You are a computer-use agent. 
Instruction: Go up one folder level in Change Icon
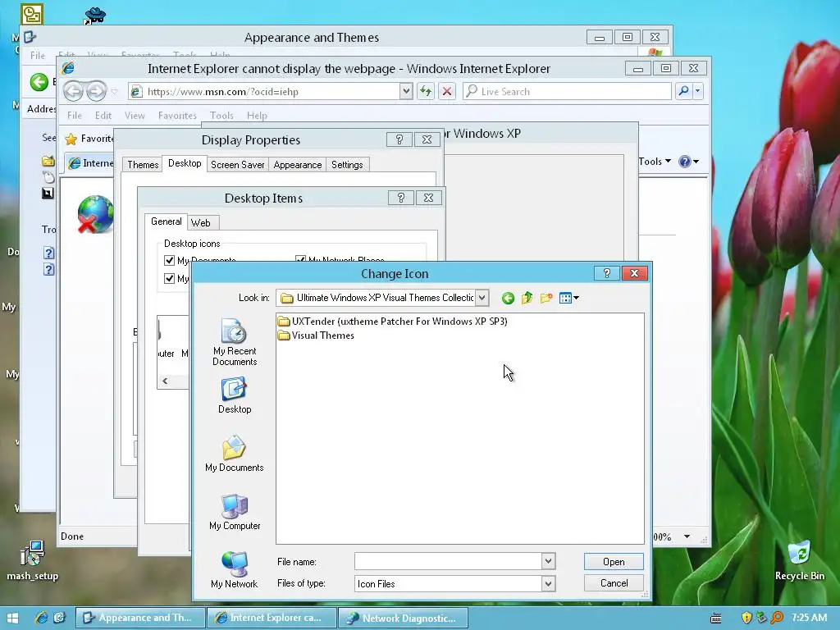click(x=527, y=298)
